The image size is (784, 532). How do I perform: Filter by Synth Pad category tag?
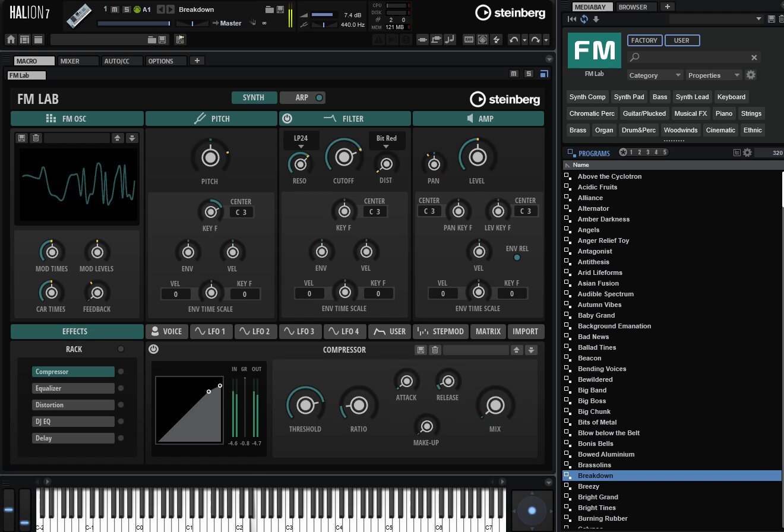[x=629, y=97]
